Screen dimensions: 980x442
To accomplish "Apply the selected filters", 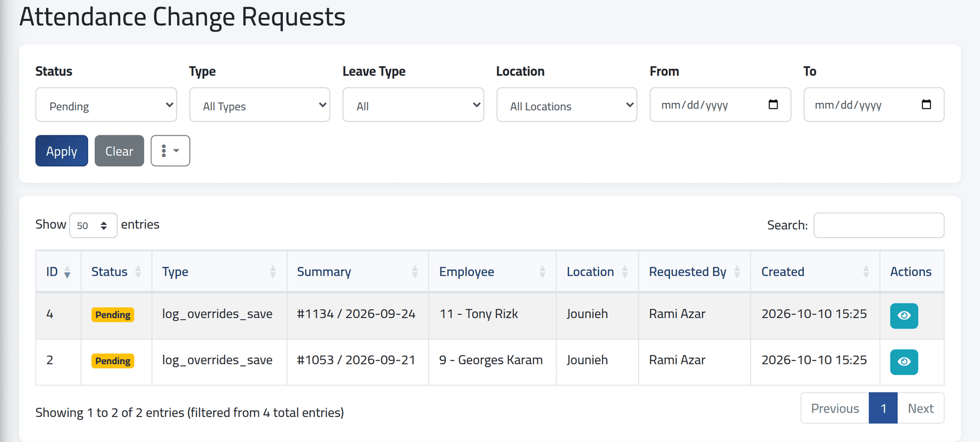I will click(62, 151).
